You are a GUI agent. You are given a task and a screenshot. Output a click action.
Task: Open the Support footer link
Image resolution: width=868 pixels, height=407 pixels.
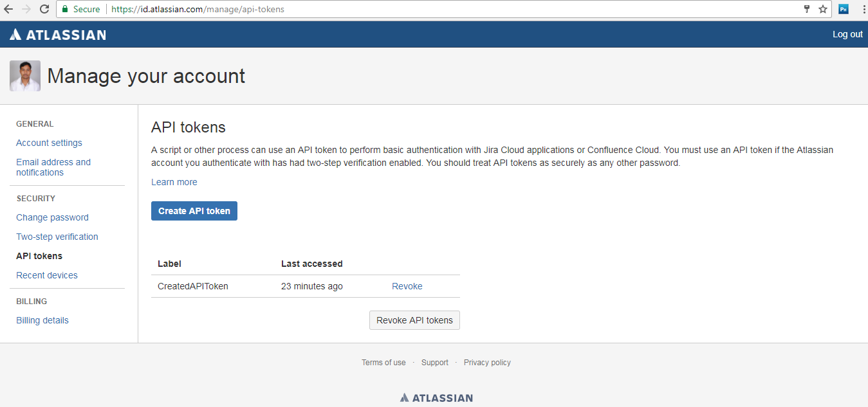point(435,363)
